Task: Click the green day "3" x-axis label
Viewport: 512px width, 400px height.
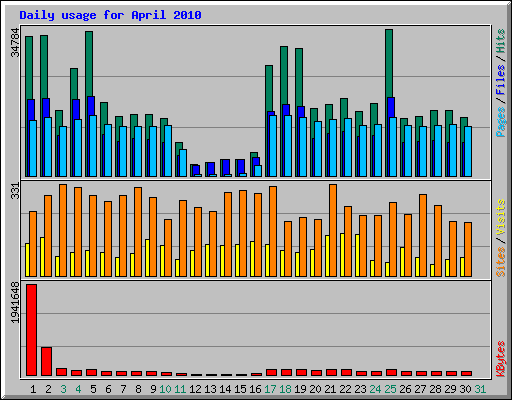Action: pos(63,389)
